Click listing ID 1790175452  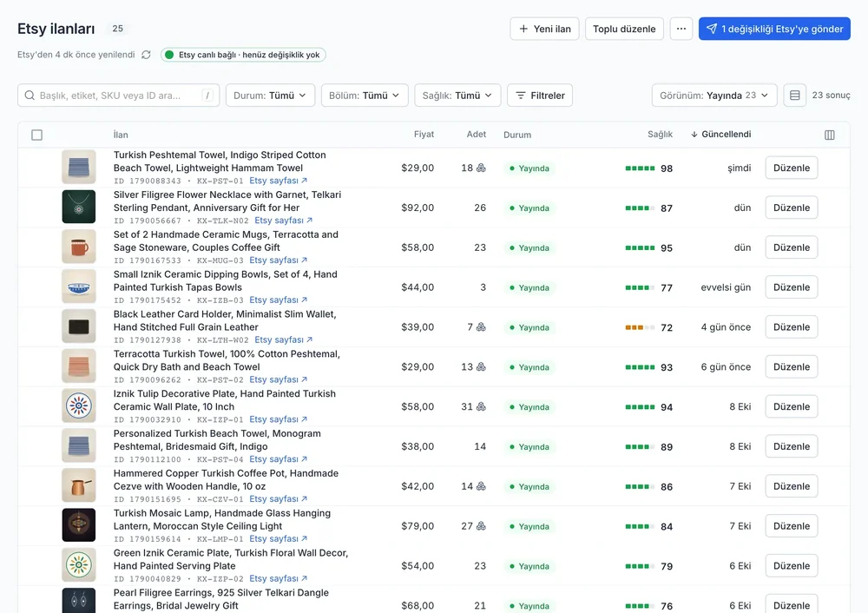pos(148,300)
